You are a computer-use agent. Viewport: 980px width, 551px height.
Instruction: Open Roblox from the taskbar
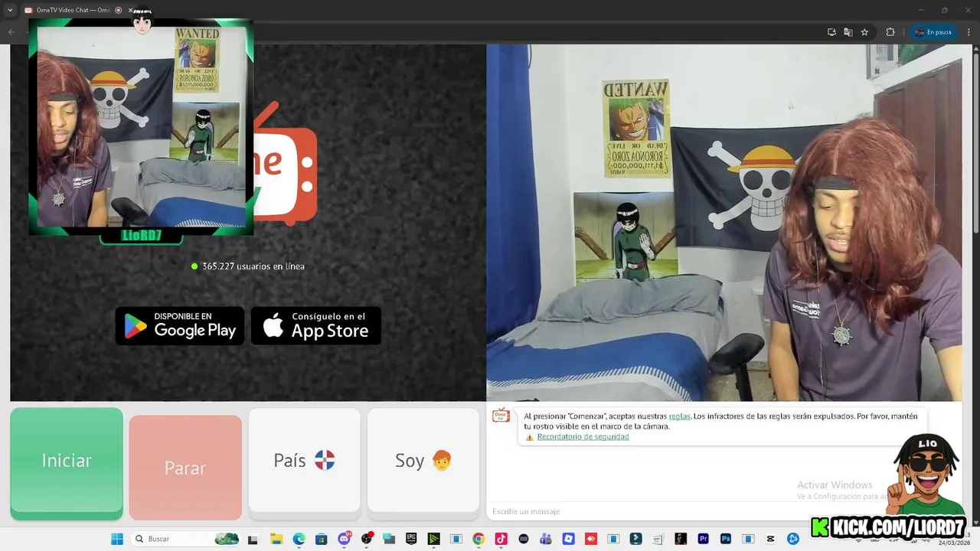pyautogui.click(x=568, y=539)
